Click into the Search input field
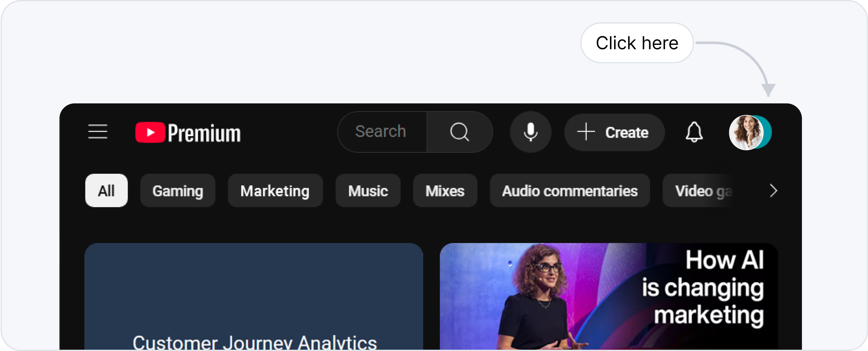Viewport: 868px width, 351px height. click(382, 132)
